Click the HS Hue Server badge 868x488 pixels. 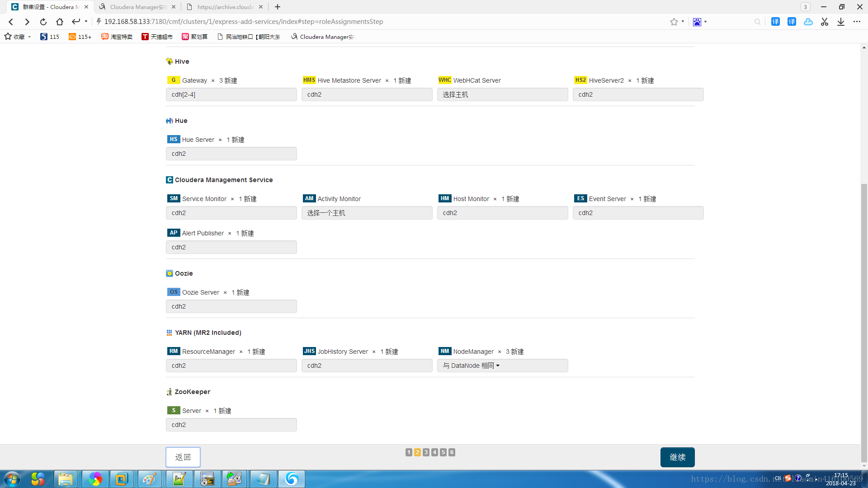pos(174,139)
